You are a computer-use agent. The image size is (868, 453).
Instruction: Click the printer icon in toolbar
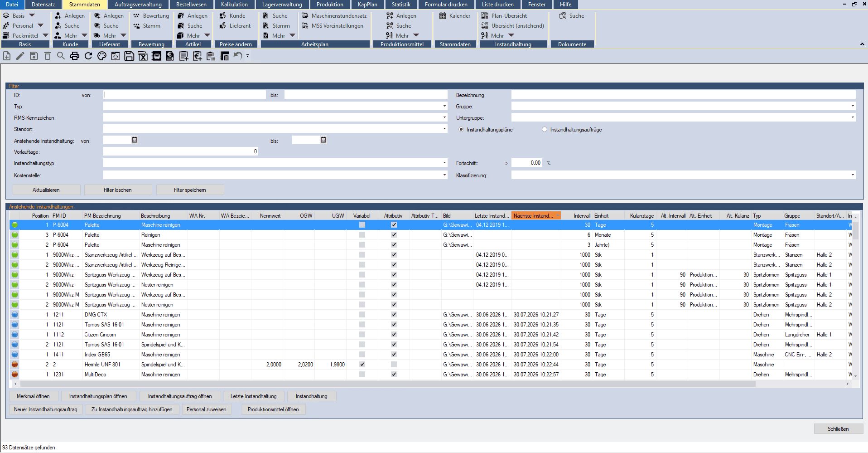(x=75, y=56)
